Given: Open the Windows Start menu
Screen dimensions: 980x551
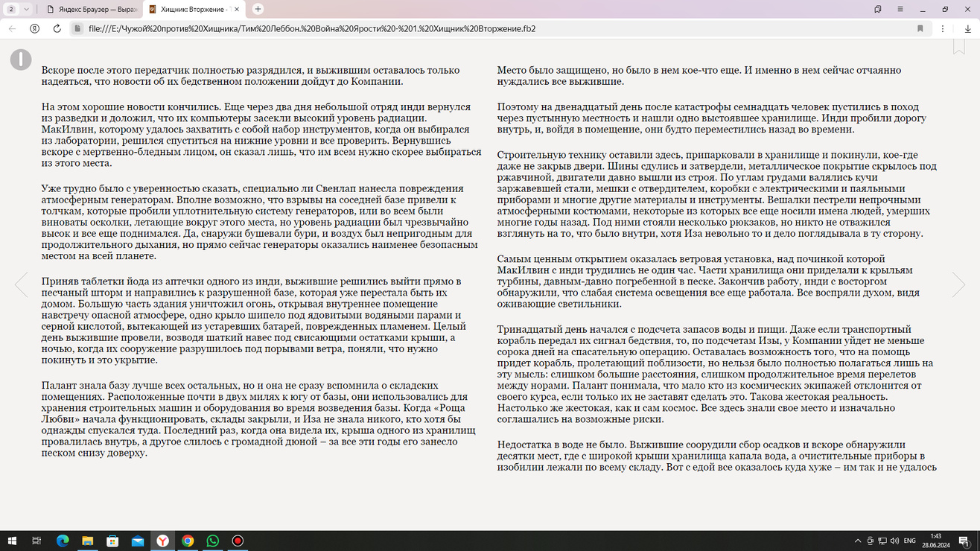Looking at the screenshot, I should (x=11, y=541).
